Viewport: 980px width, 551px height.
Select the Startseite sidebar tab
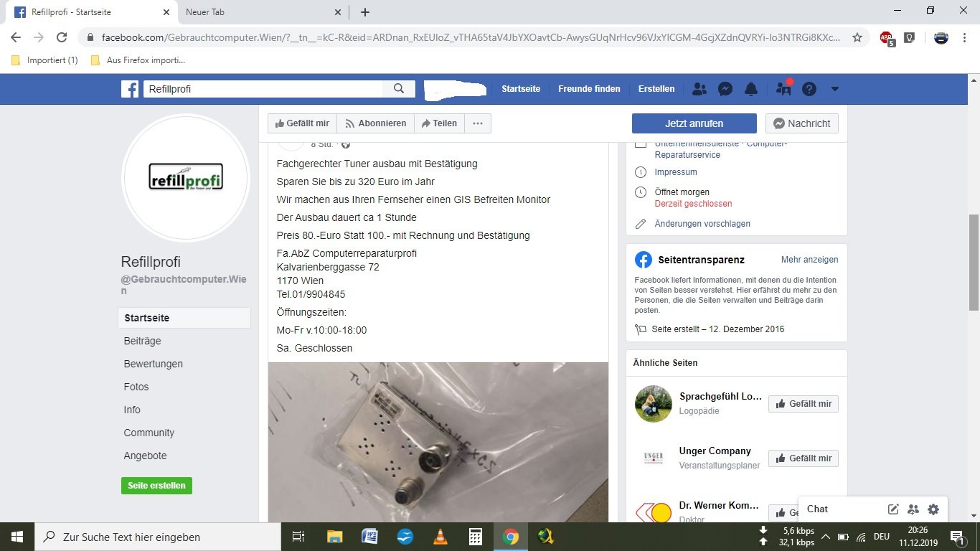[184, 318]
